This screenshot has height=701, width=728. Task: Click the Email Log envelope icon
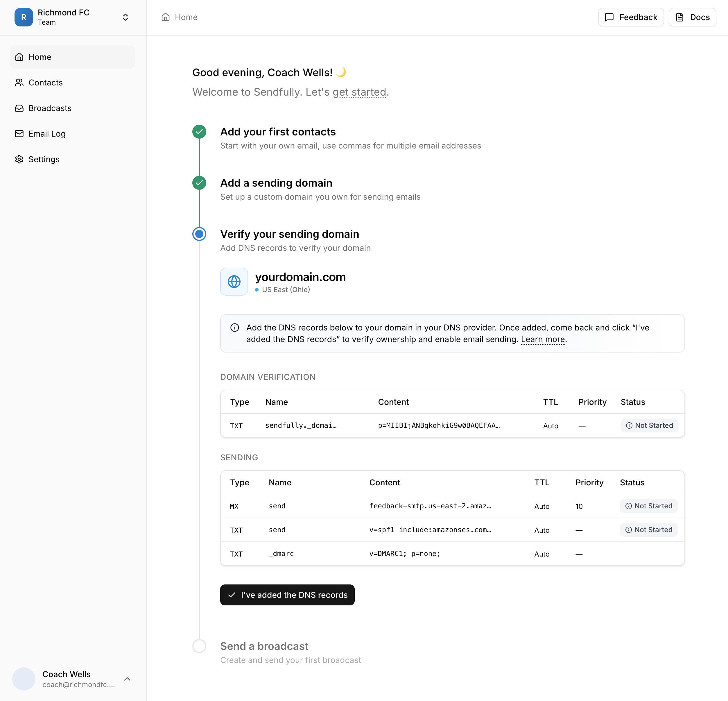tap(19, 134)
